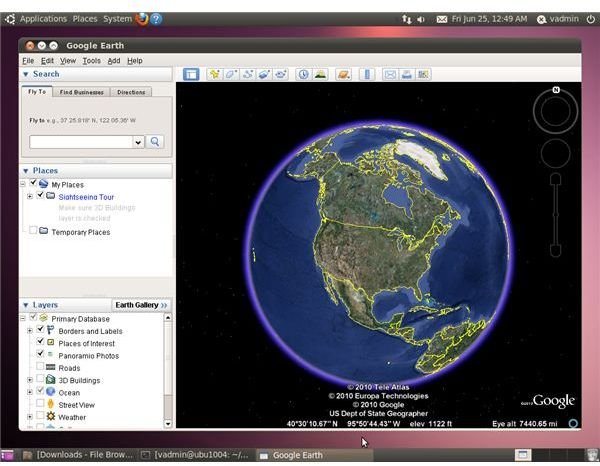The height and width of the screenshot is (466, 600).
Task: Expand the Ocean layer tree node
Action: click(30, 392)
